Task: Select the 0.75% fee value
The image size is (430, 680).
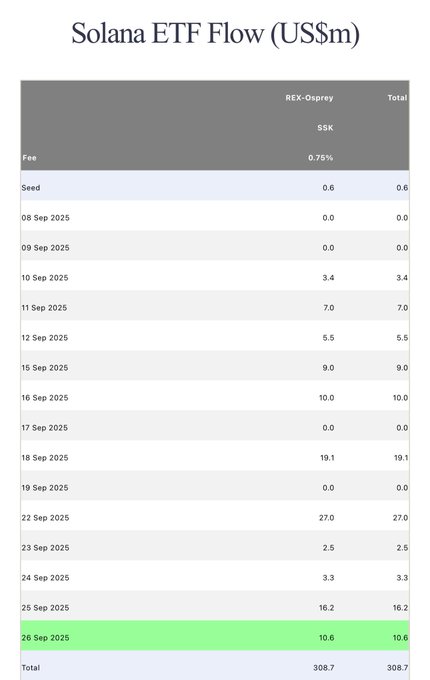Action: coord(321,158)
